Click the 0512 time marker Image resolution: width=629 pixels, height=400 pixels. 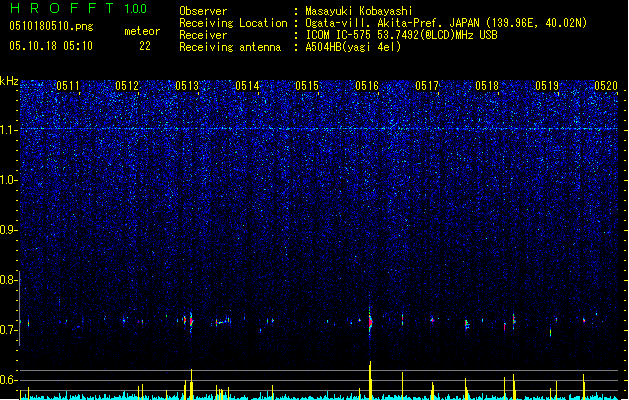coord(127,86)
